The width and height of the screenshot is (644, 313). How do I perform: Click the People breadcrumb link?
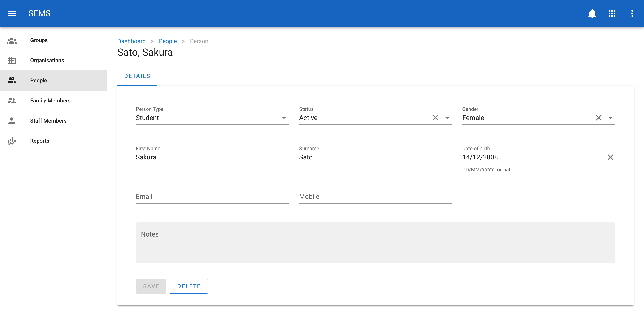pyautogui.click(x=167, y=41)
